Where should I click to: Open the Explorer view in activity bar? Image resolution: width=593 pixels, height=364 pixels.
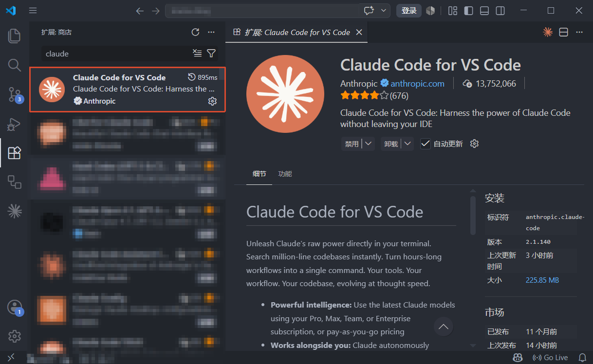click(x=15, y=36)
